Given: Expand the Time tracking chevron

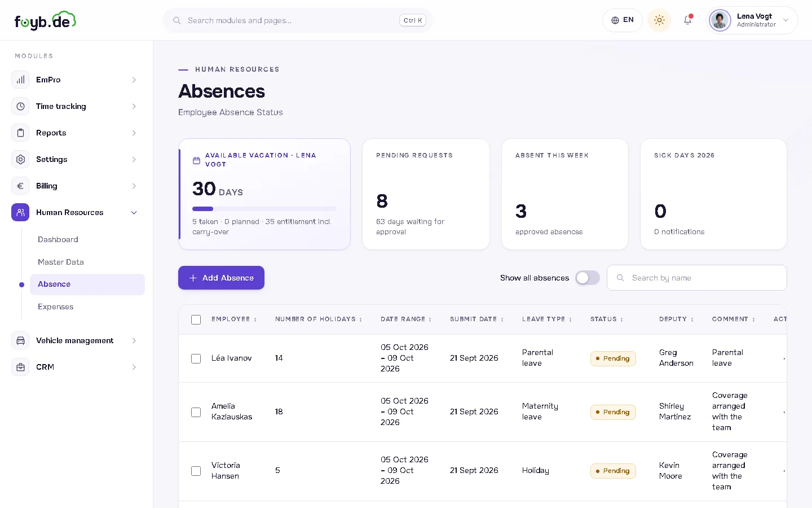Looking at the screenshot, I should point(134,106).
